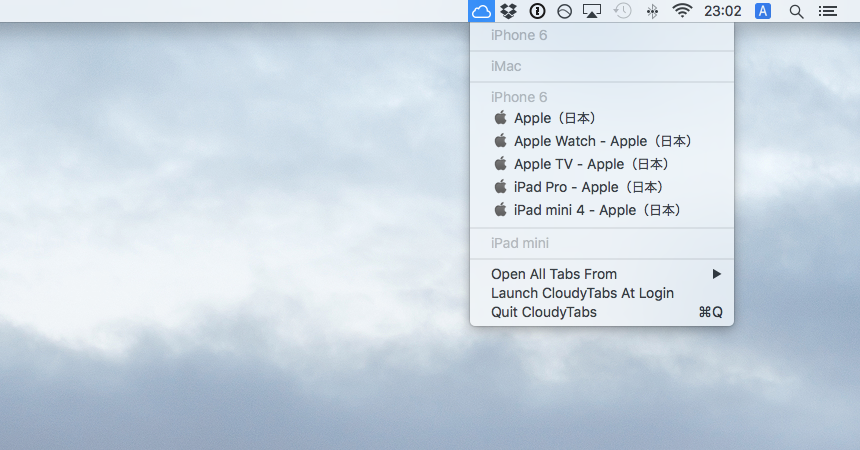Open the Apple TV - Apple（日本） tab
This screenshot has width=860, height=450.
tap(602, 164)
